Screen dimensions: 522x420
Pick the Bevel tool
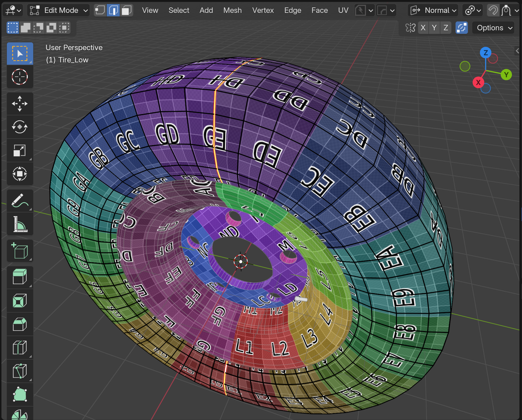pyautogui.click(x=20, y=325)
